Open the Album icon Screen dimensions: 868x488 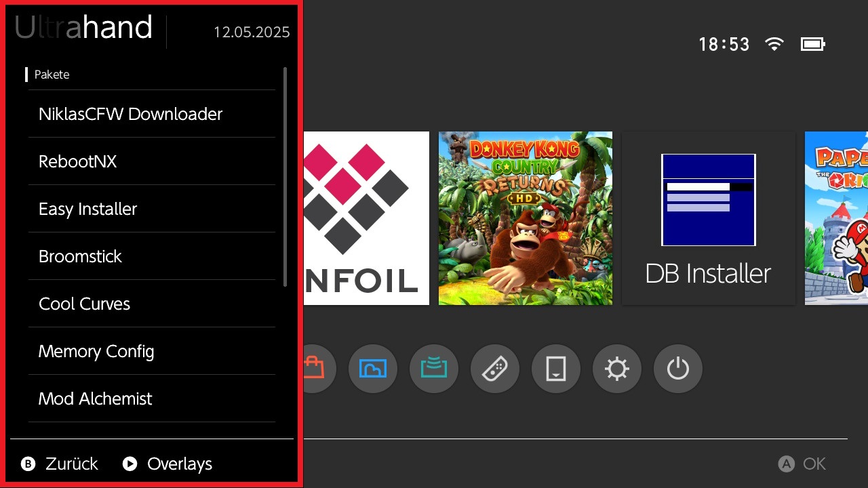(x=373, y=369)
